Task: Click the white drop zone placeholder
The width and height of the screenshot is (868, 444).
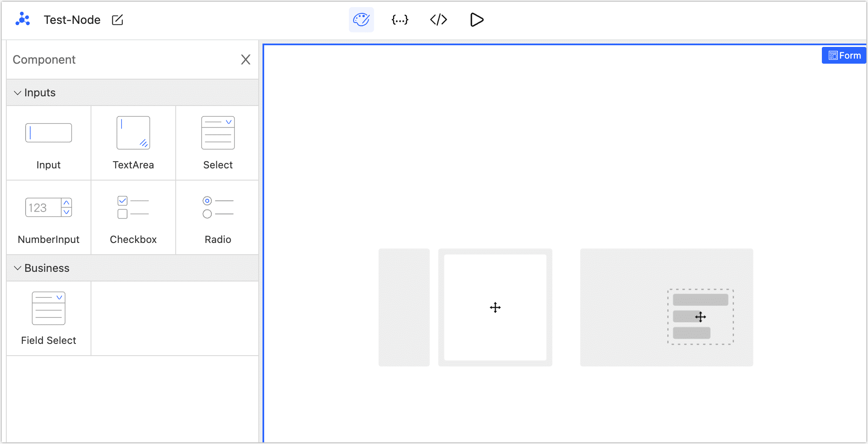Action: tap(495, 307)
